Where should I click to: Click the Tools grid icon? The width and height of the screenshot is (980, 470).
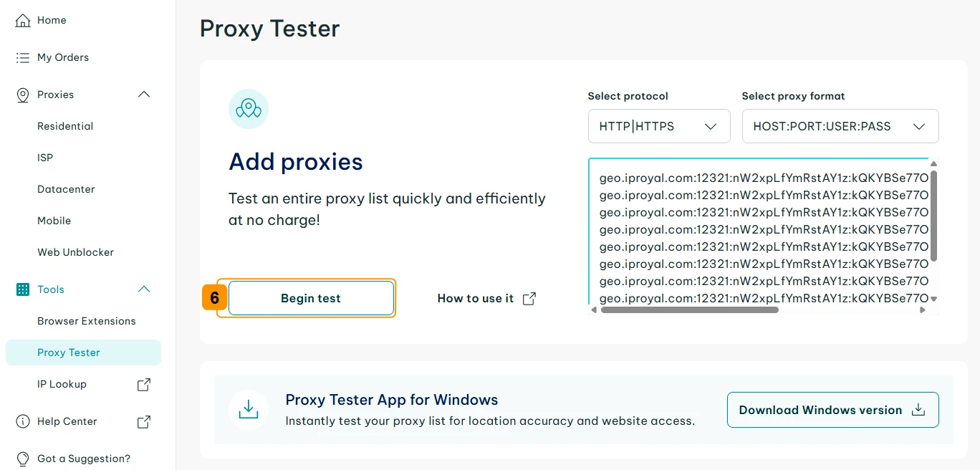tap(23, 289)
